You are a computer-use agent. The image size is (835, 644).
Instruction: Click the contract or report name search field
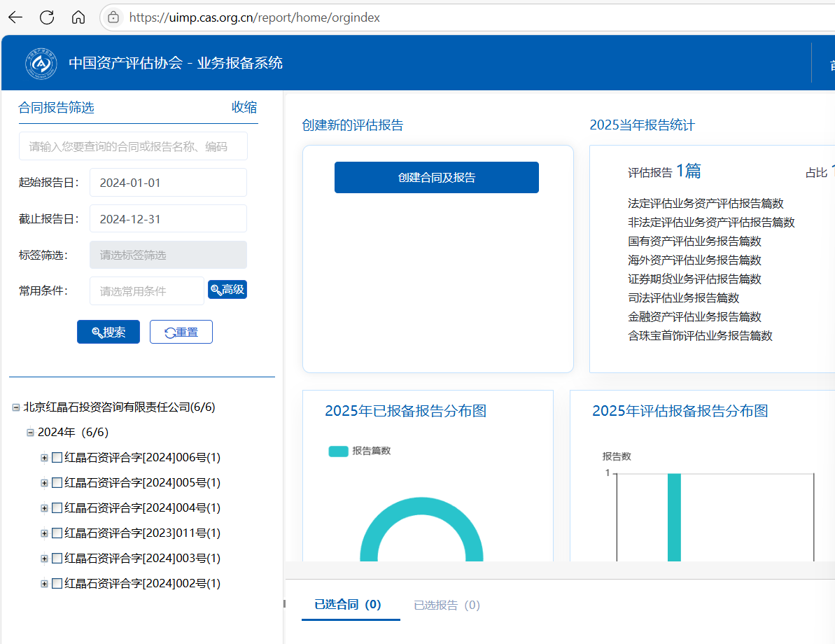[x=133, y=146]
